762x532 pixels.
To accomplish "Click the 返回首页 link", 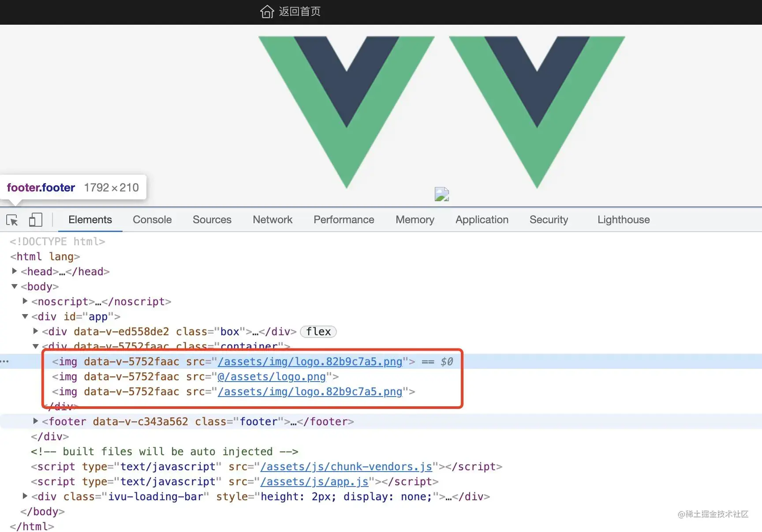I will point(299,11).
